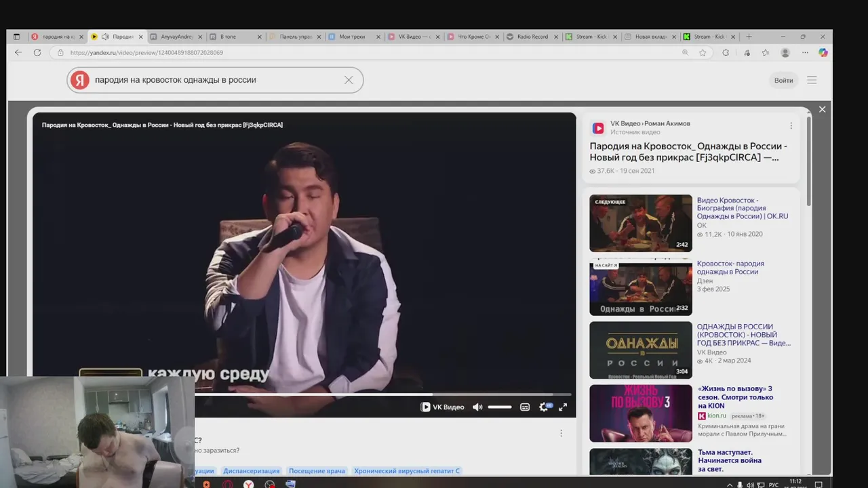
Task: Open the zoom magnifier in address bar
Action: click(x=685, y=53)
